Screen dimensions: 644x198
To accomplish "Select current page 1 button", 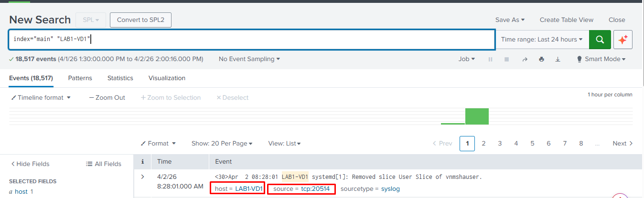I will (467, 143).
